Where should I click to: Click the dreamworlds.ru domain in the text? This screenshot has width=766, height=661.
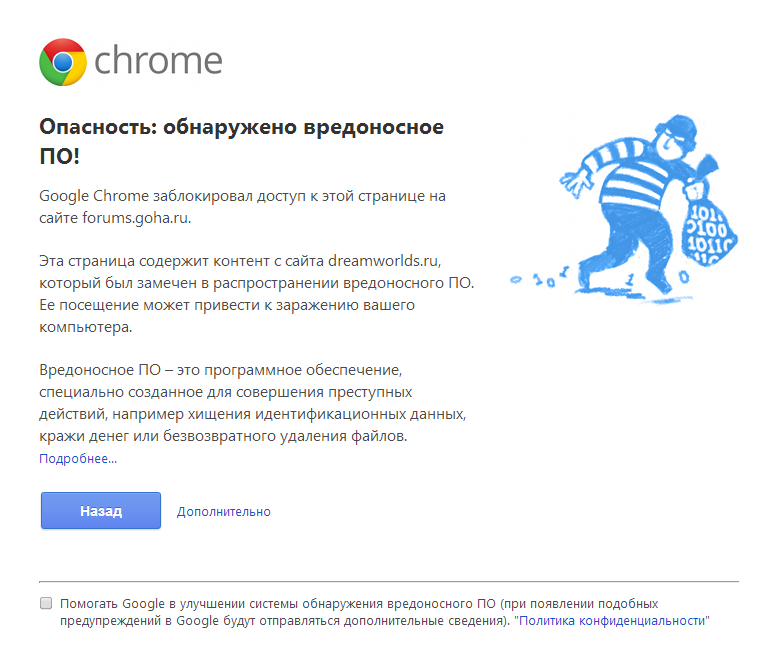pyautogui.click(x=383, y=261)
